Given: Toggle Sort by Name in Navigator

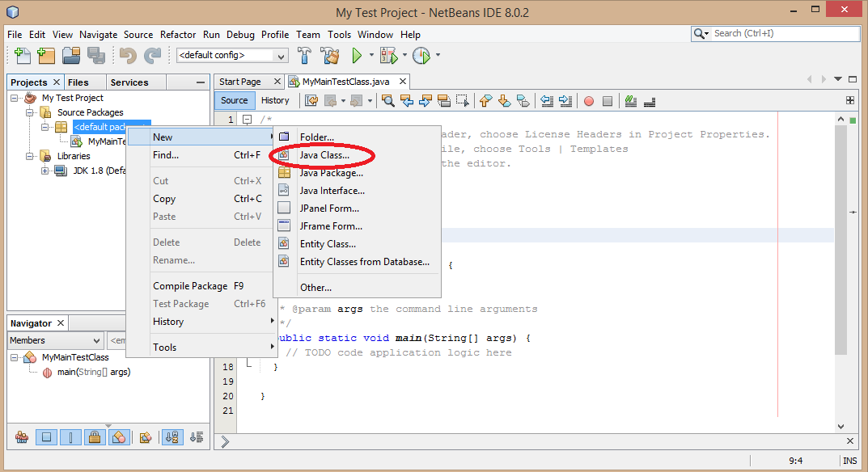Looking at the screenshot, I should (172, 437).
